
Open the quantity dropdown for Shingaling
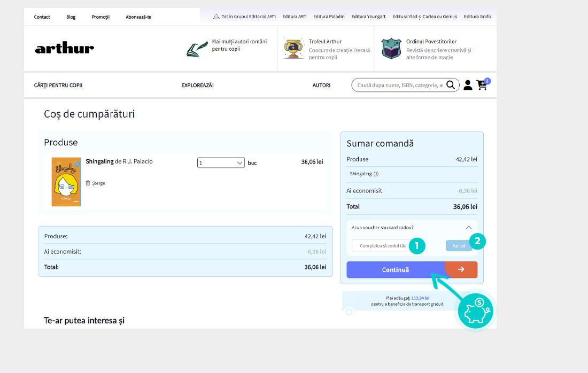point(221,162)
